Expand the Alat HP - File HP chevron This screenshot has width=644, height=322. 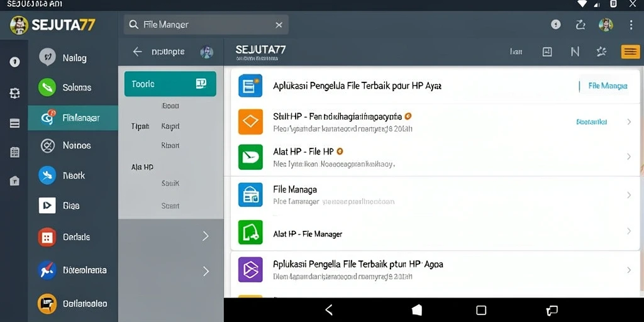[628, 157]
